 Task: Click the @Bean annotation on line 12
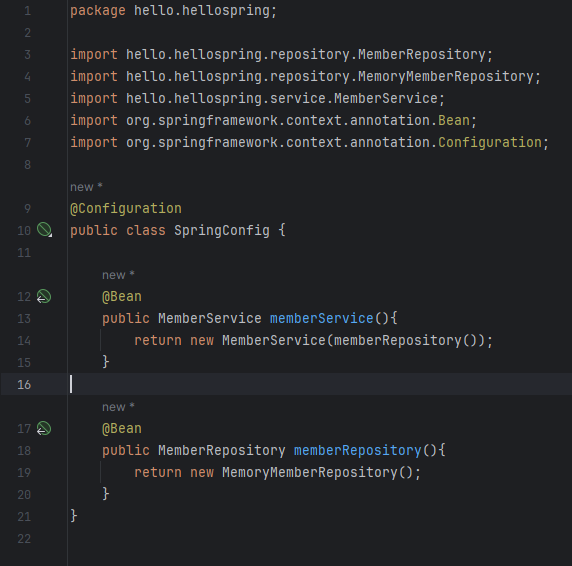click(x=122, y=296)
